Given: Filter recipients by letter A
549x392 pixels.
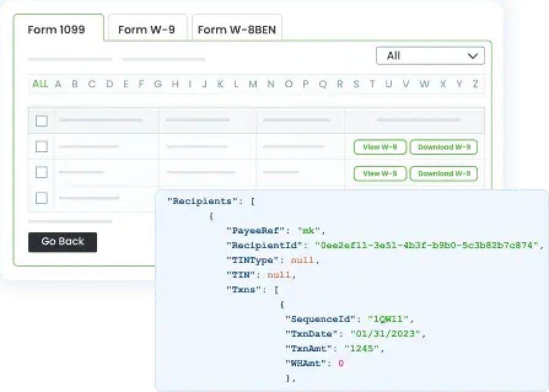Looking at the screenshot, I should [58, 84].
